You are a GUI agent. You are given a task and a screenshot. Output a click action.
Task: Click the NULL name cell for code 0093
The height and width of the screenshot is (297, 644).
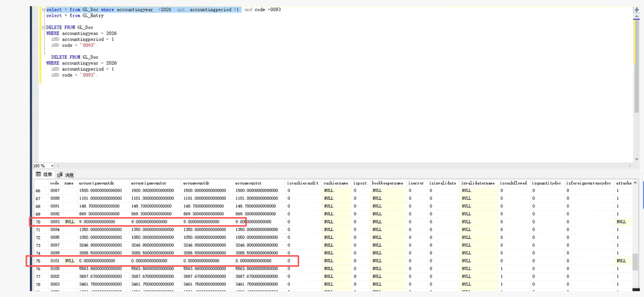tap(69, 222)
